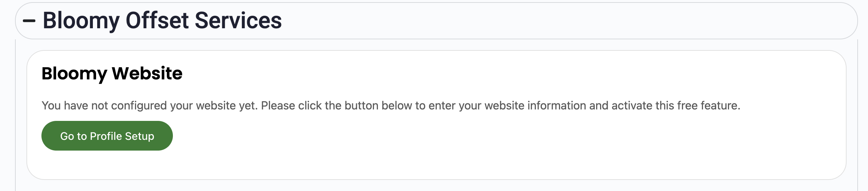Click blank area inside Bloomy Website card
868x191 pixels.
(x=500, y=150)
